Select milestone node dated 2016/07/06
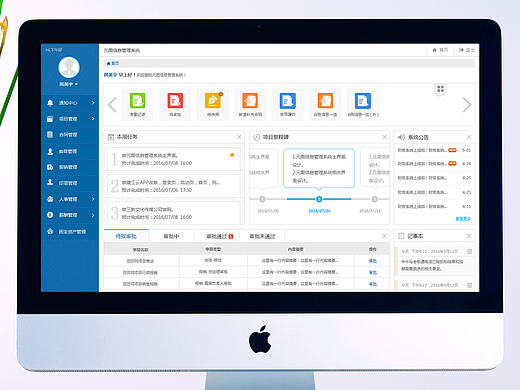The height and width of the screenshot is (390, 520). coord(262,199)
